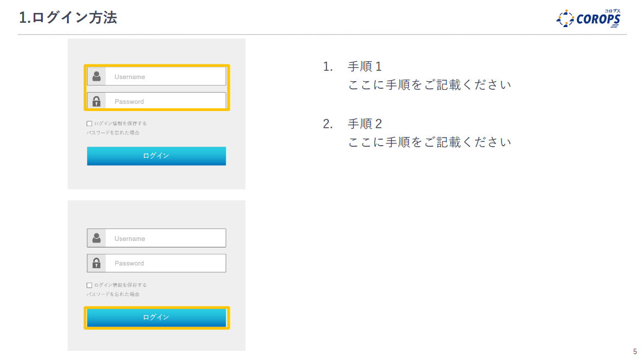Focus the yellow-highlighted Password field

165,101
